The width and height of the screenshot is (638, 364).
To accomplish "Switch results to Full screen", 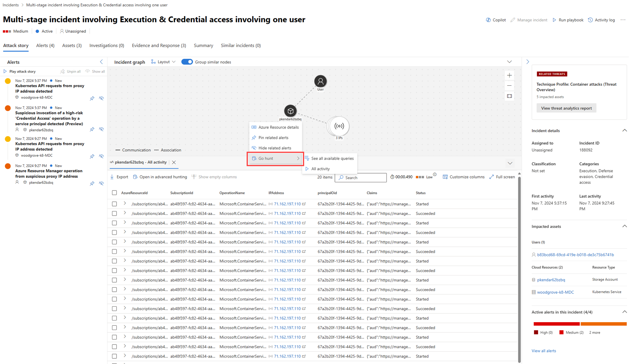I will point(502,177).
